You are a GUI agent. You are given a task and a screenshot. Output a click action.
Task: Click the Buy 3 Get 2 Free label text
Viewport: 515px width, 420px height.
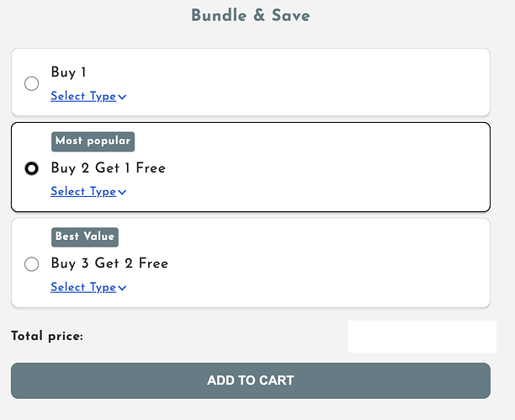(109, 263)
